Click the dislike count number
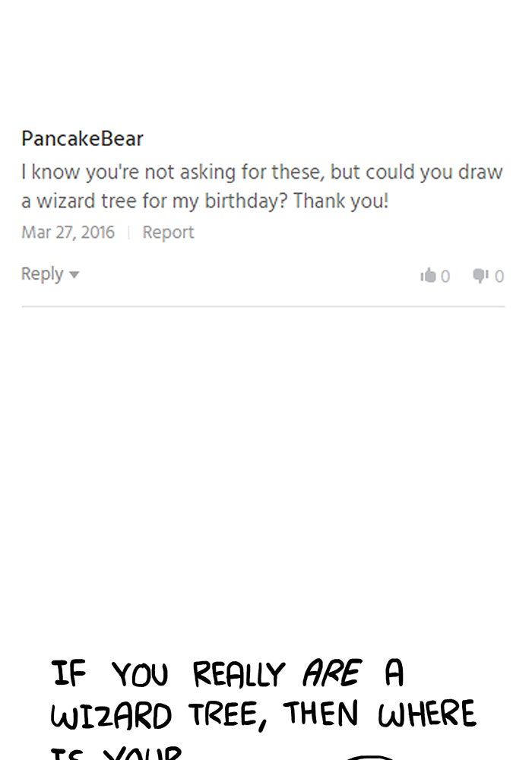 [499, 277]
